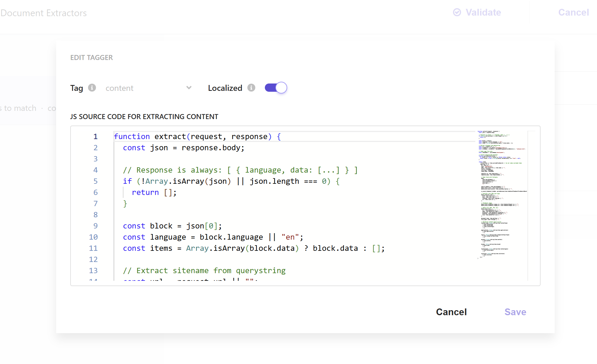
Task: Click the top-right Cancel link
Action: [x=573, y=12]
